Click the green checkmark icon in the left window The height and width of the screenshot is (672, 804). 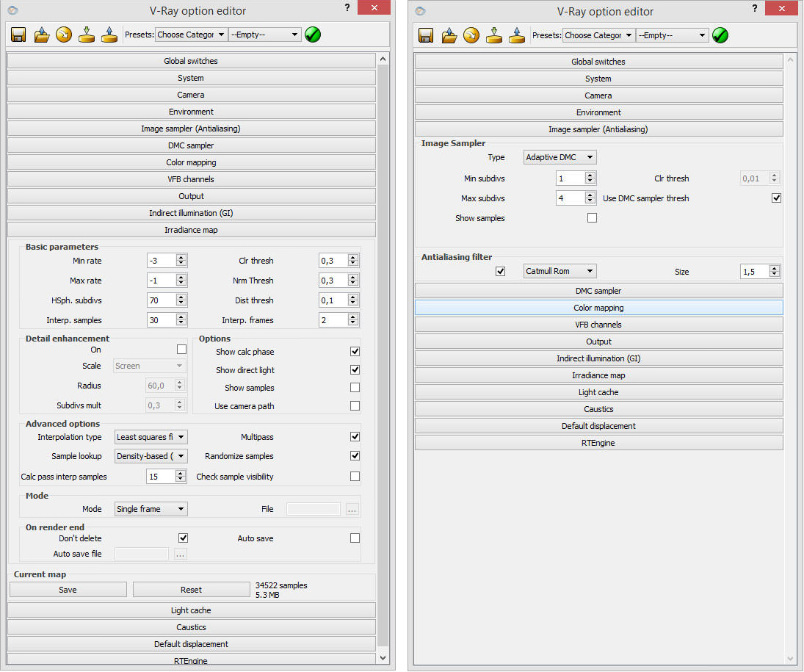pyautogui.click(x=313, y=35)
